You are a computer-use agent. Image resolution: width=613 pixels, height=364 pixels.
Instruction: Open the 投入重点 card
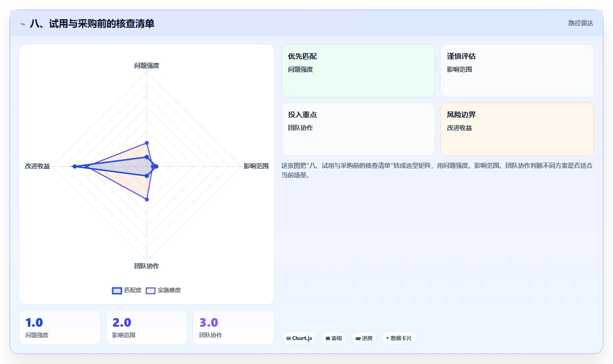tap(358, 129)
